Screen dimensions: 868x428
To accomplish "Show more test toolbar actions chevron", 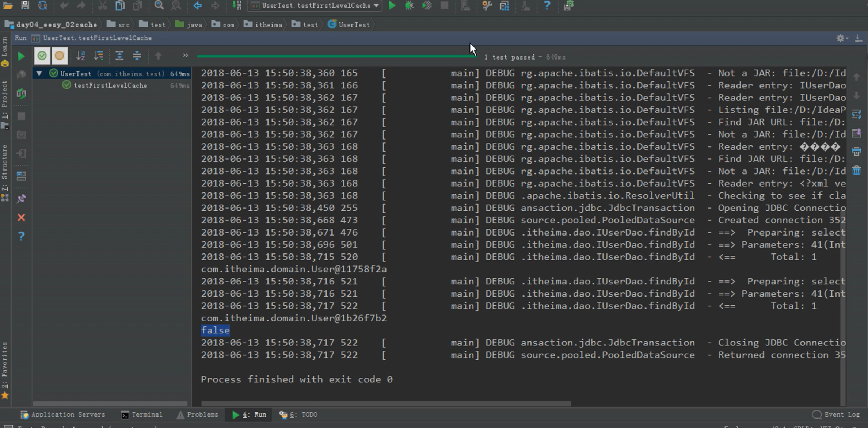I will coord(185,56).
